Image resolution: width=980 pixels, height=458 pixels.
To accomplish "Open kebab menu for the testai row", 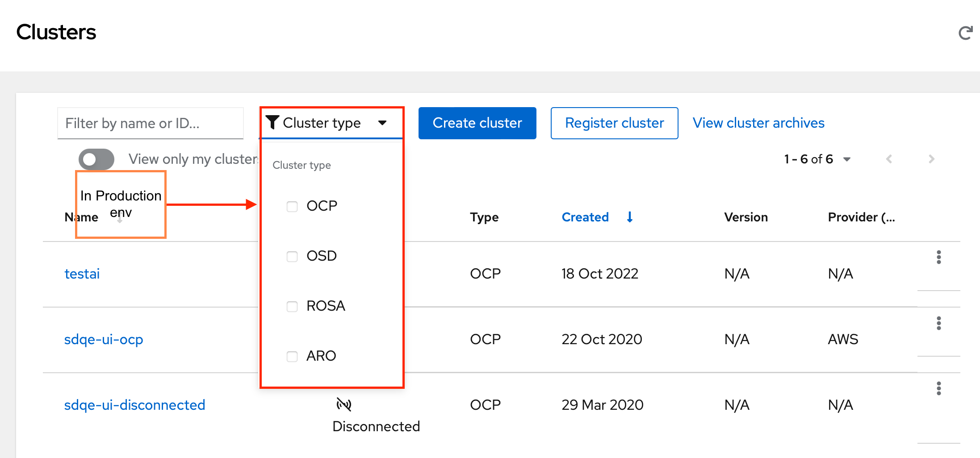I will pyautogui.click(x=938, y=257).
